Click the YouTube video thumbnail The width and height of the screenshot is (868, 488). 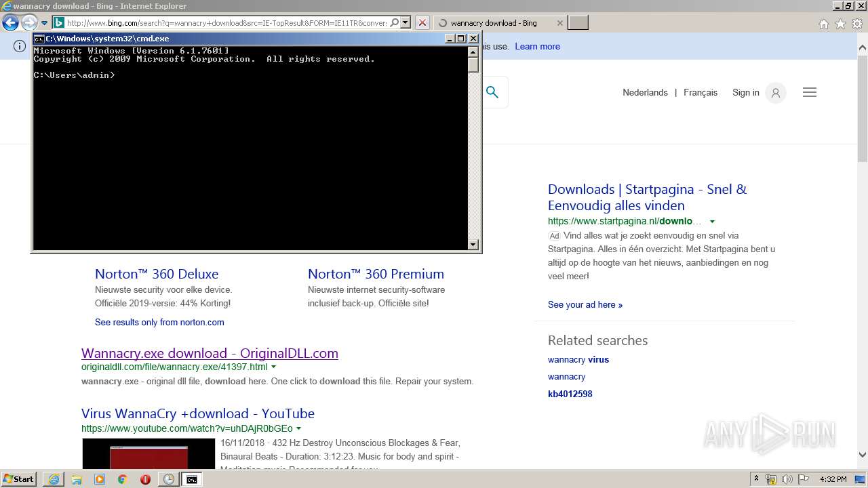pos(149,453)
